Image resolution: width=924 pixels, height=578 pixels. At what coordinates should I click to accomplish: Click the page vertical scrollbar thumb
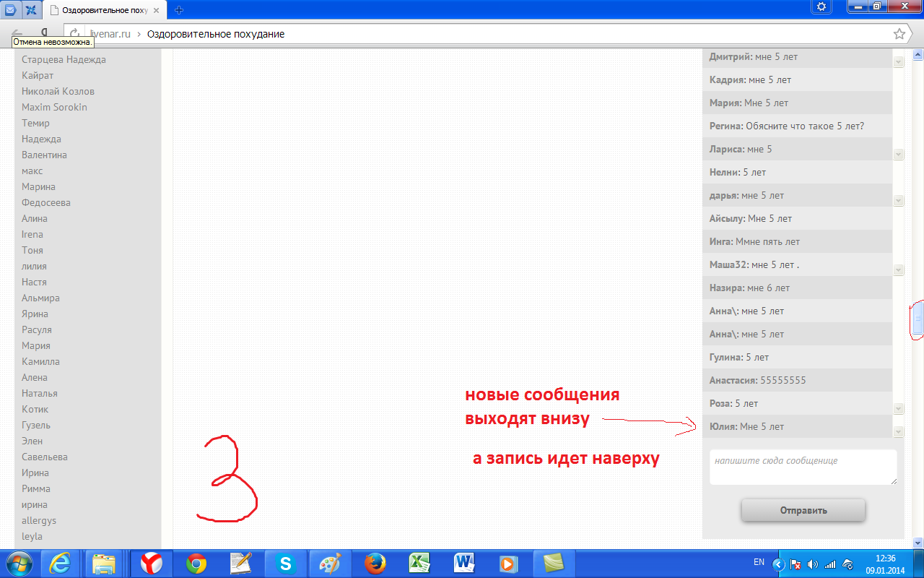click(x=918, y=318)
